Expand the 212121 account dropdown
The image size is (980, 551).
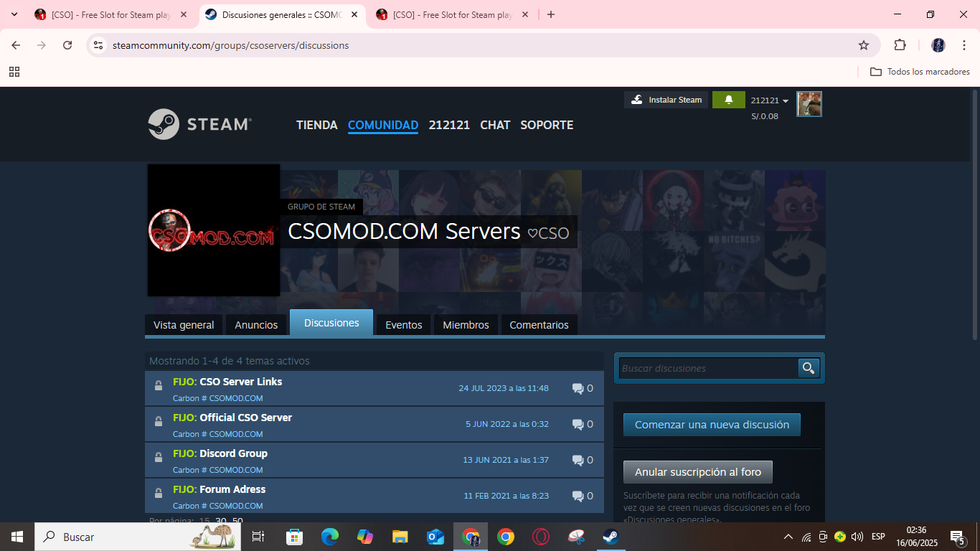pos(770,100)
